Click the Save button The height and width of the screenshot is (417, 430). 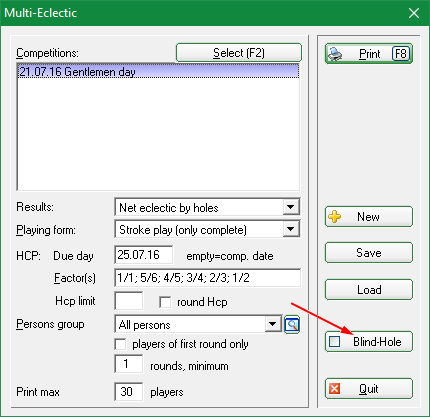coord(369,253)
